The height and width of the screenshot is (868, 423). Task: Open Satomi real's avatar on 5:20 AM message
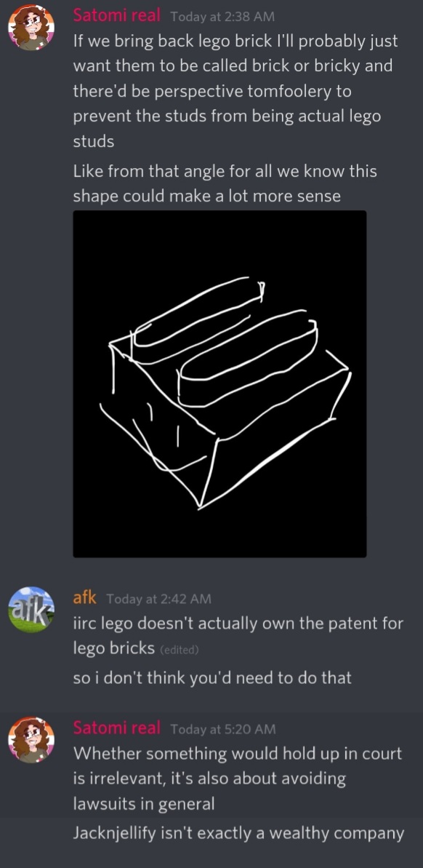(x=31, y=740)
